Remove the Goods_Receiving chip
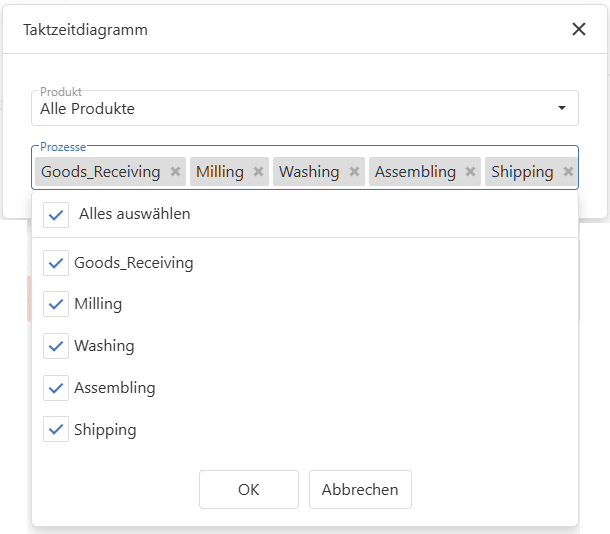Screen dimensions: 610x534 coord(175,172)
